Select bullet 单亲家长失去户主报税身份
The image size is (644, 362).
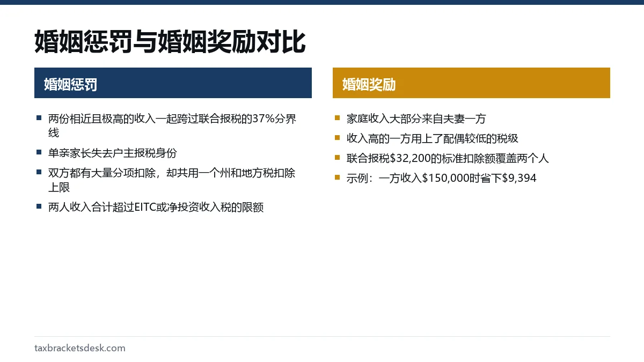click(112, 153)
